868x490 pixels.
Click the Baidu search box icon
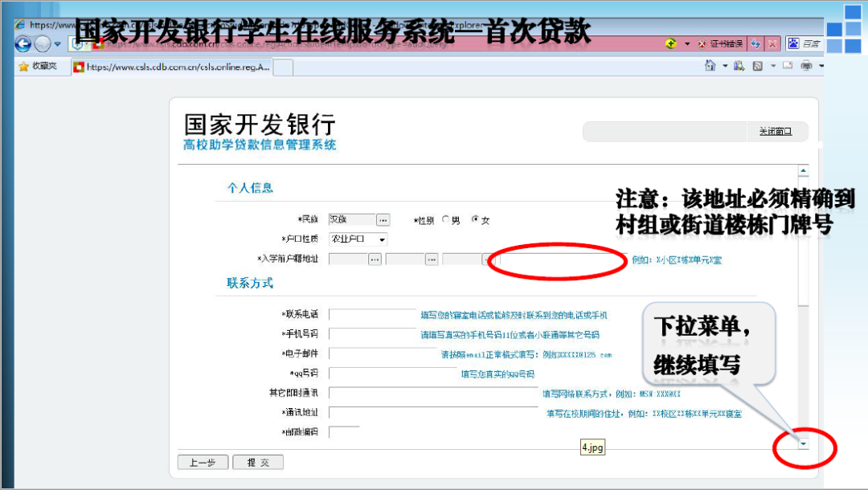pos(793,43)
